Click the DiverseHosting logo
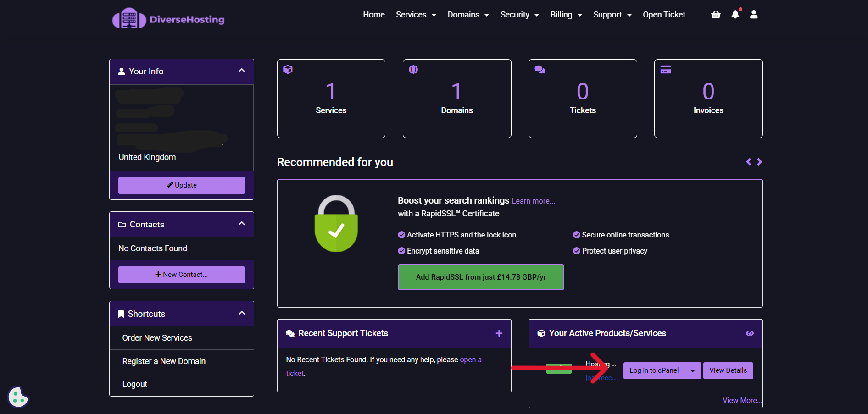 pos(168,19)
